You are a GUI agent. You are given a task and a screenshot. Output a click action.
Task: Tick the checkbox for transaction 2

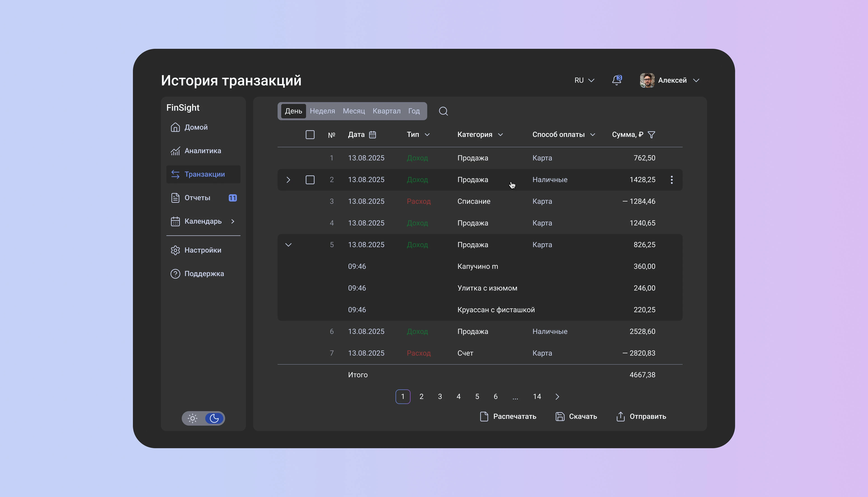310,180
